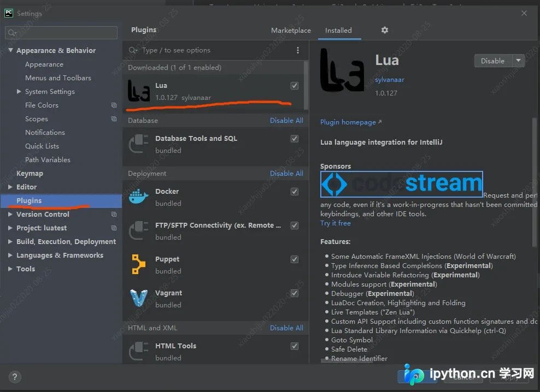Click the Puppet plugin icon

coord(138,264)
